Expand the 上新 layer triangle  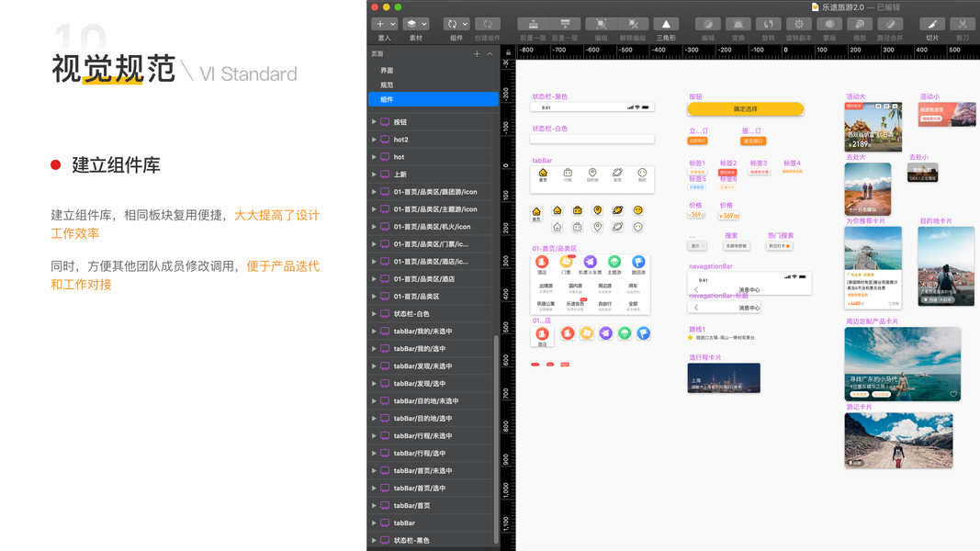pos(374,174)
